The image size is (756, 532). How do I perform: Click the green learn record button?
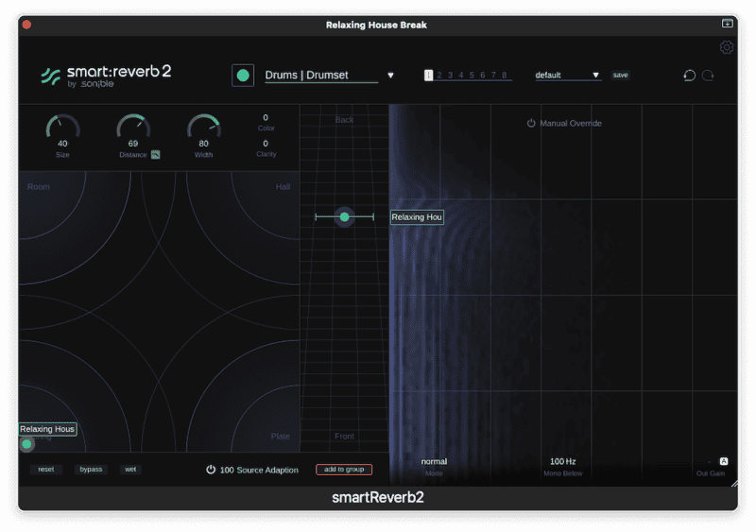243,76
